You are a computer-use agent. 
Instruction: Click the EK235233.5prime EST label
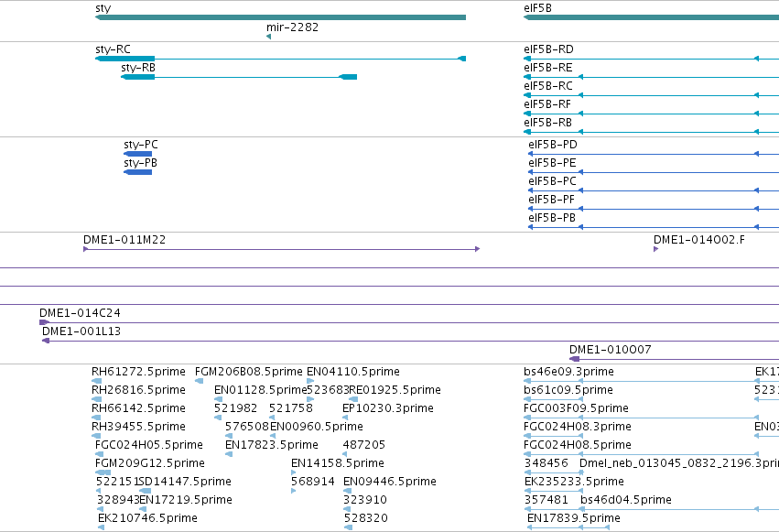coord(574,482)
